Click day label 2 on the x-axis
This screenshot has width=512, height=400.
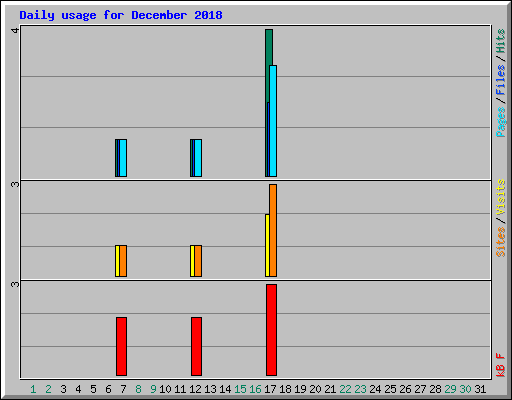coord(48,389)
